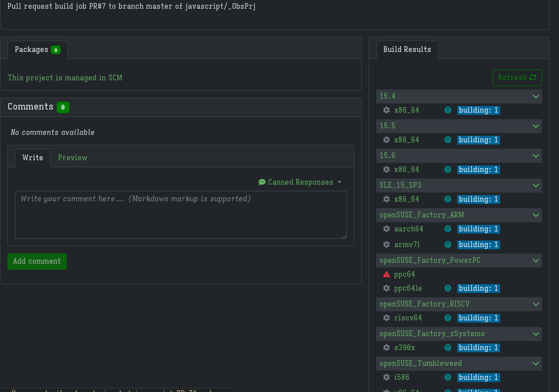This screenshot has height=392, width=559.
Task: Collapse the openSUSE_Factory_RISCV section
Action: (536, 304)
